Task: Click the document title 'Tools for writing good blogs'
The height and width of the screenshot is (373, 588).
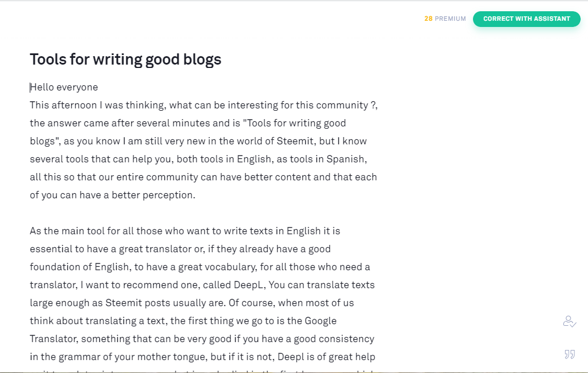Action: pyautogui.click(x=125, y=60)
